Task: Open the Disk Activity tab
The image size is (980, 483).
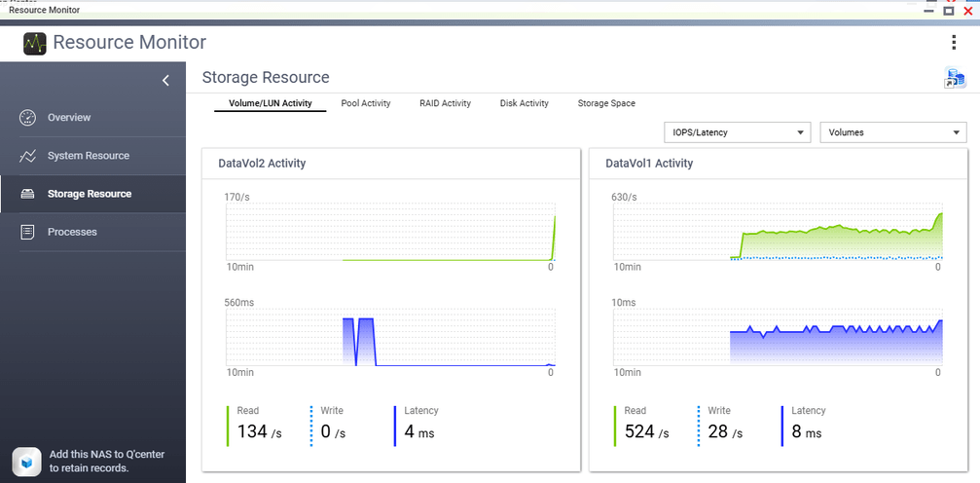Action: coord(525,103)
